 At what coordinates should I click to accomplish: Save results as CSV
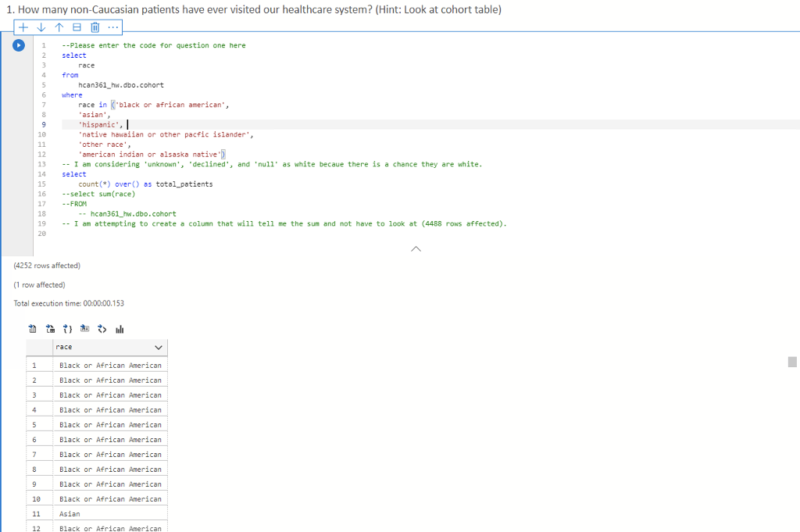pos(32,328)
